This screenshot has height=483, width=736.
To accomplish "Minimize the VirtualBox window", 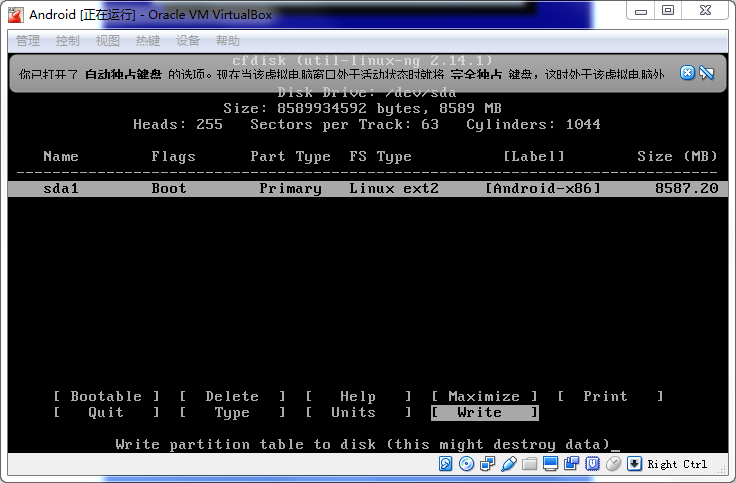I will pos(641,11).
